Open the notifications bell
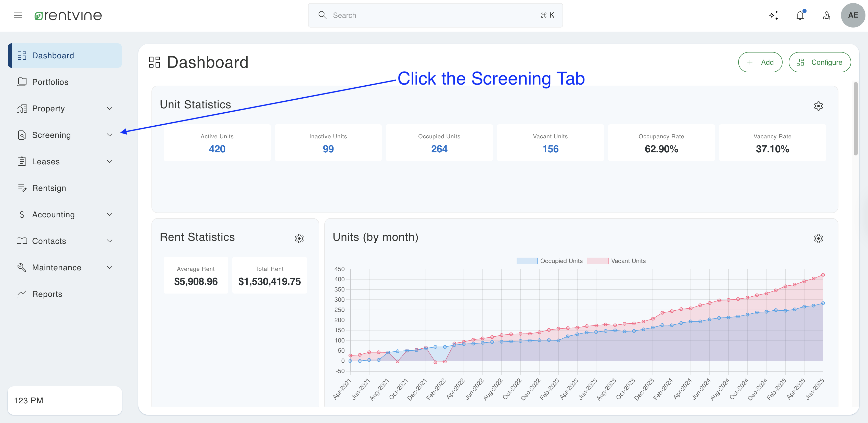Viewport: 868px width, 423px height. point(800,15)
